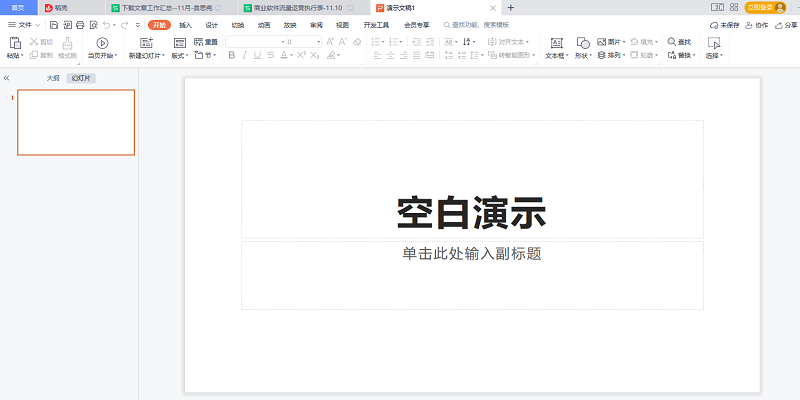This screenshot has width=800, height=400.
Task: Click the 选择 selection tool icon
Action: coord(714,43)
